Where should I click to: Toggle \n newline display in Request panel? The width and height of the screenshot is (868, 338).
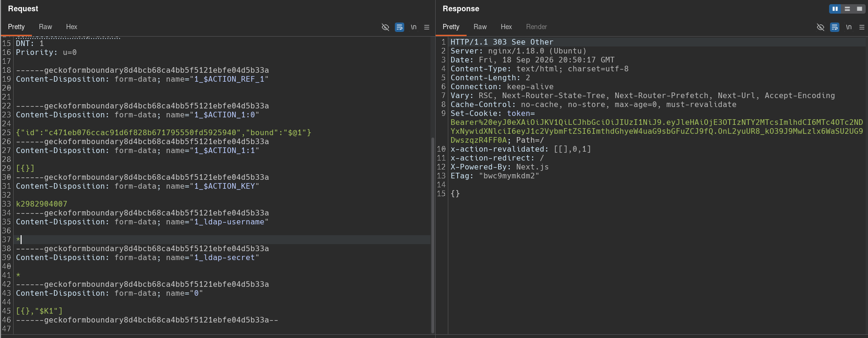point(414,27)
